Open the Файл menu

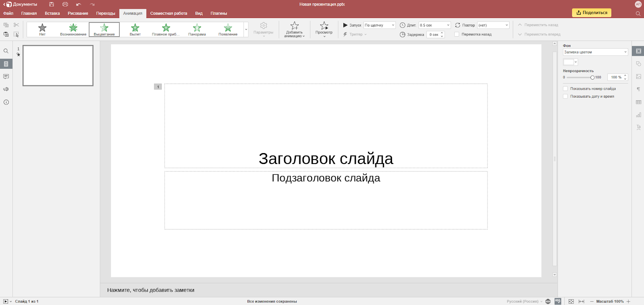(x=8, y=13)
